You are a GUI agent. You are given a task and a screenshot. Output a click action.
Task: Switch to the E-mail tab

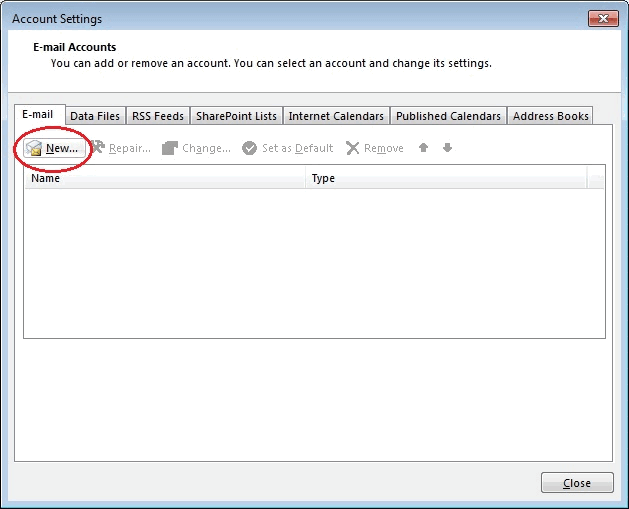pyautogui.click(x=40, y=115)
